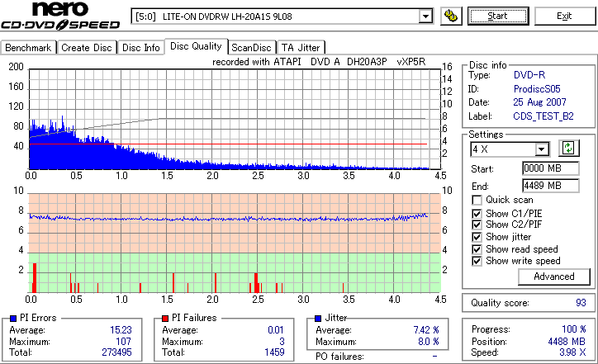Open the options icon beside the drive selector
The image size is (598, 364).
click(x=451, y=16)
